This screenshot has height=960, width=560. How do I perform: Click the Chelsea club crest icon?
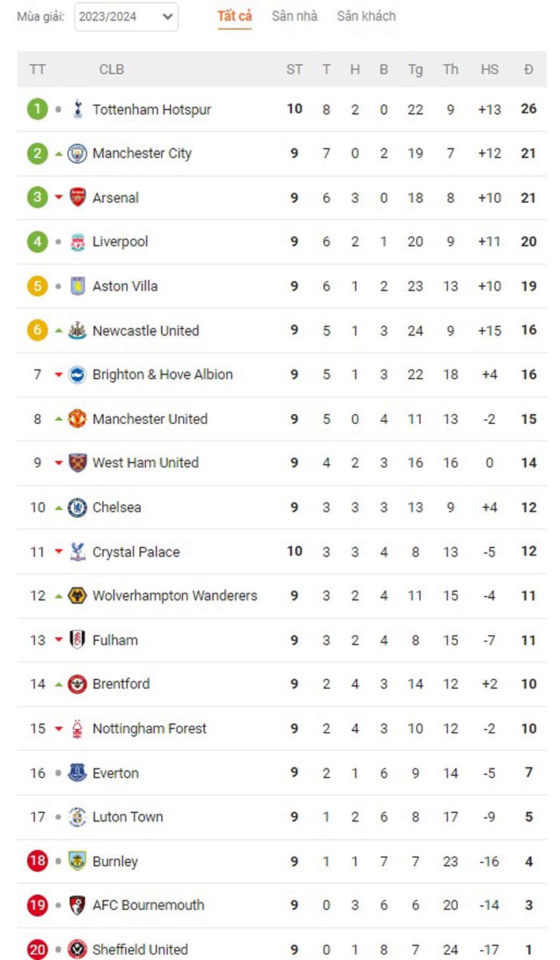(x=77, y=507)
